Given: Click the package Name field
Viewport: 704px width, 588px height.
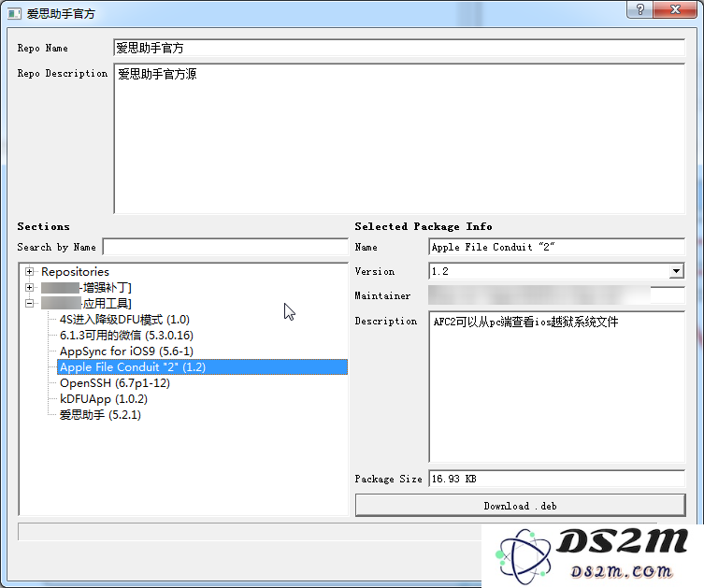Looking at the screenshot, I should [556, 247].
